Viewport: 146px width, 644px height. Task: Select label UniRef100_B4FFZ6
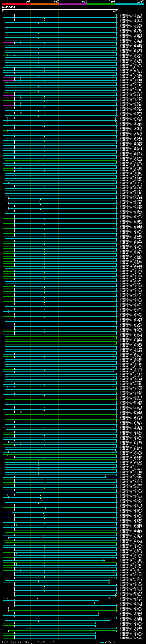tap(131, 93)
